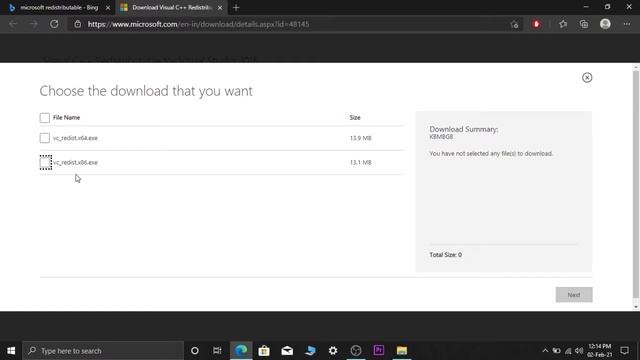Open Microsoft Edge from taskbar
The image size is (640, 360).
tap(241, 351)
